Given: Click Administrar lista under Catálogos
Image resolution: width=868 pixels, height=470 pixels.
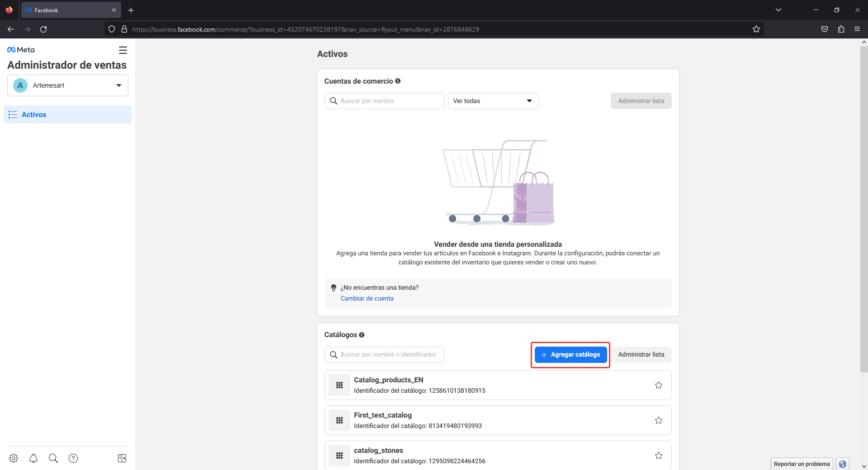Looking at the screenshot, I should [x=641, y=355].
